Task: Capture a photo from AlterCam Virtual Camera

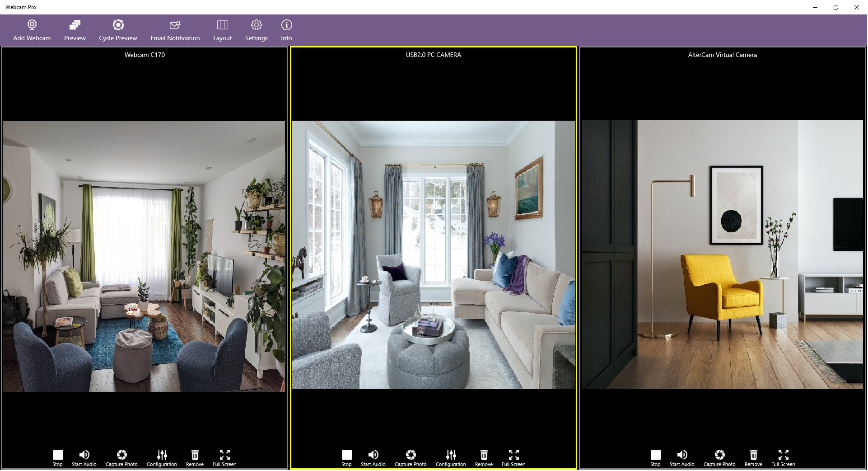Action: tap(719, 456)
